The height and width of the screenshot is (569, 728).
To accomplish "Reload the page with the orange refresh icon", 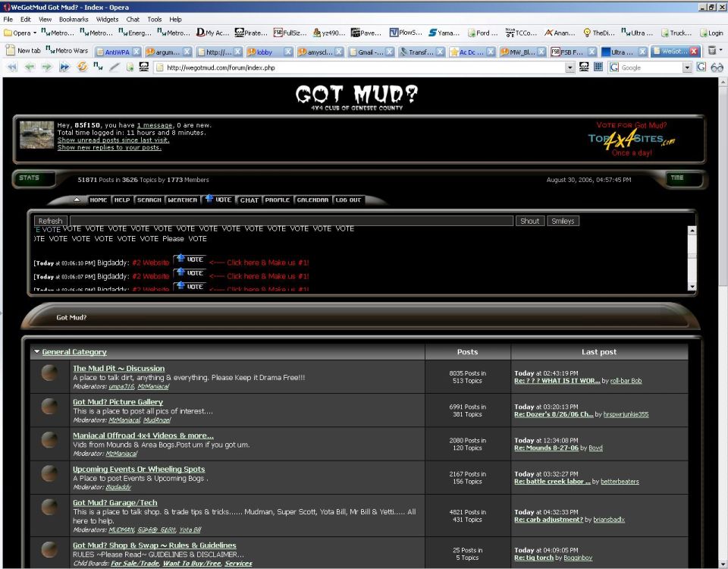I will coord(82,68).
